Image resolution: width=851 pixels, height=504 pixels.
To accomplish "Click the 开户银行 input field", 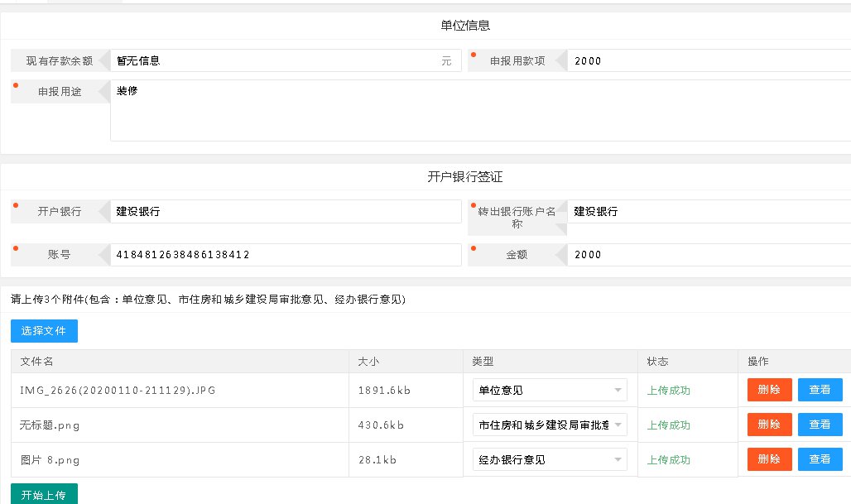I will 285,212.
